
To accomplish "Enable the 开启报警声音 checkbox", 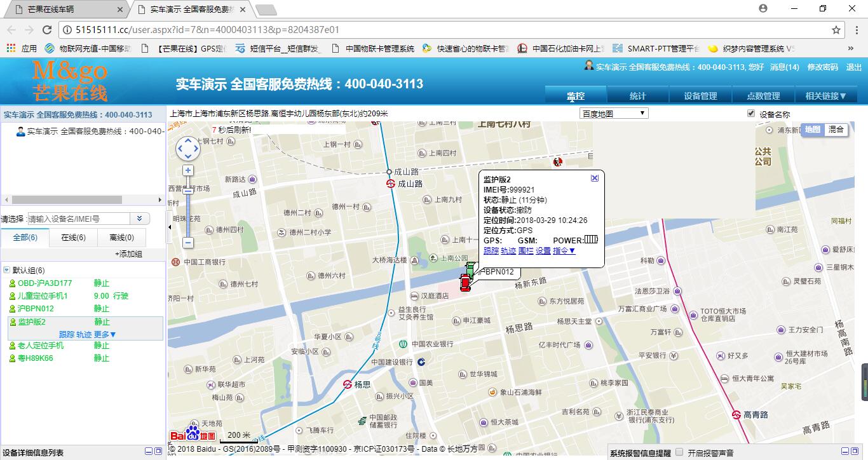I will tap(679, 452).
